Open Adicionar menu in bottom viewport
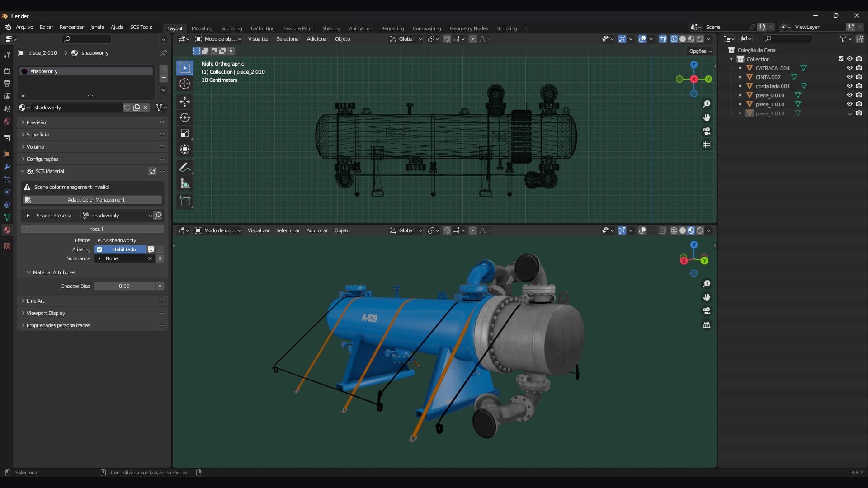Viewport: 868px width, 488px height. [x=317, y=230]
